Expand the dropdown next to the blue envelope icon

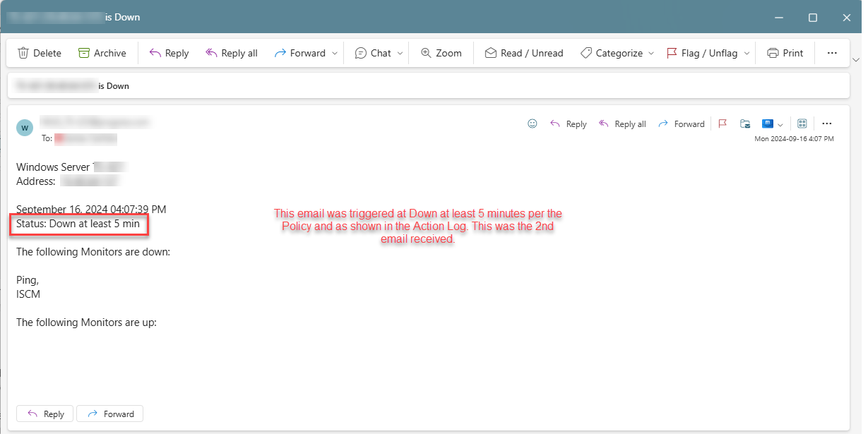(780, 124)
